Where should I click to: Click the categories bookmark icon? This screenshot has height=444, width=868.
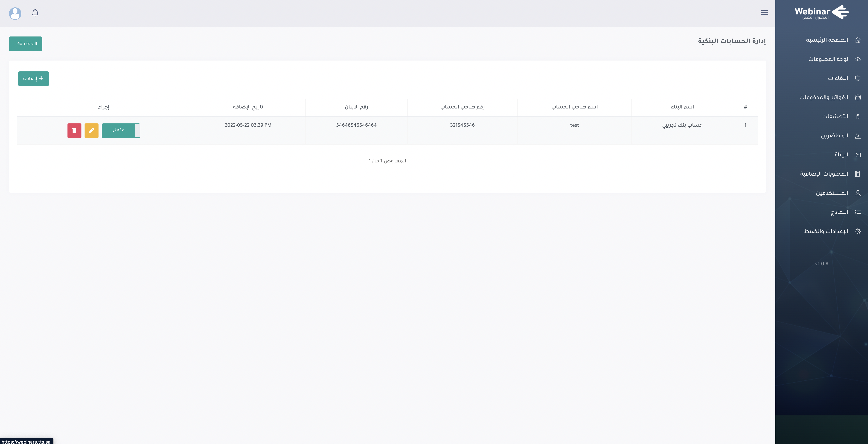[858, 117]
